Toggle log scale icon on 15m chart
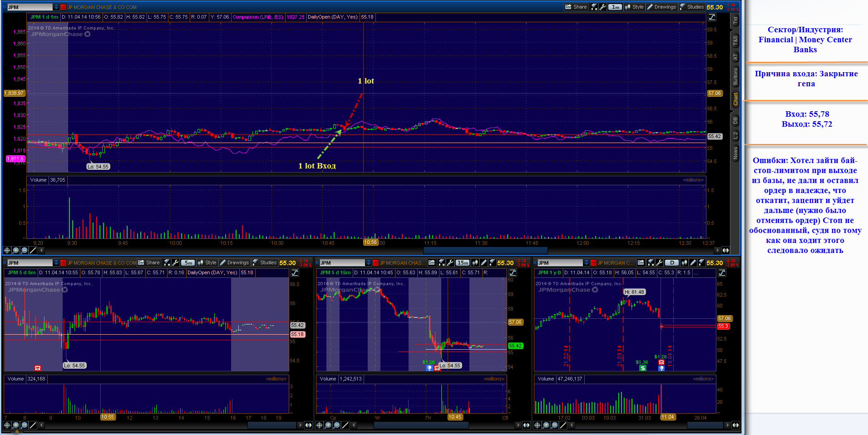 pos(513,273)
